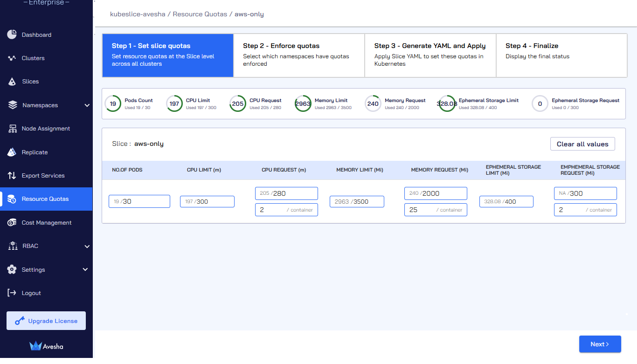Click the RBAC sidebar icon
The image size is (637, 364).
coord(13,246)
